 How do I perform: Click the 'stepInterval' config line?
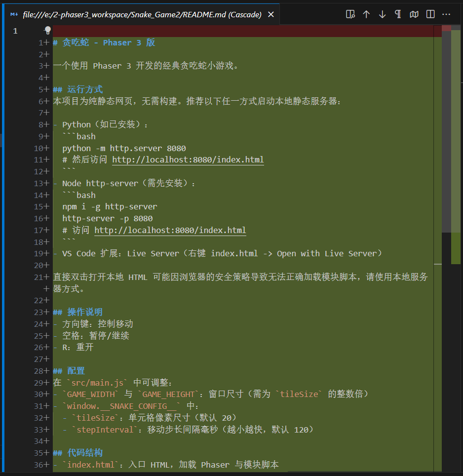pos(188,430)
